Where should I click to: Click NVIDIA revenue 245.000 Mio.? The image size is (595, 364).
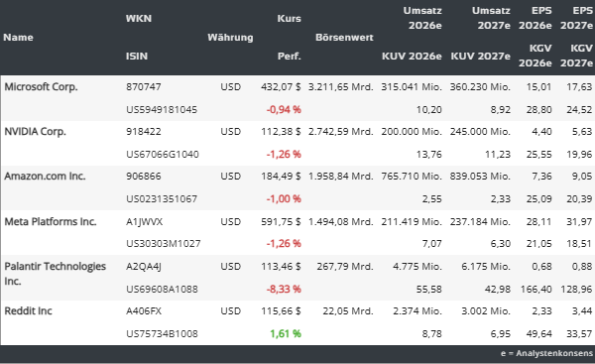click(x=480, y=132)
